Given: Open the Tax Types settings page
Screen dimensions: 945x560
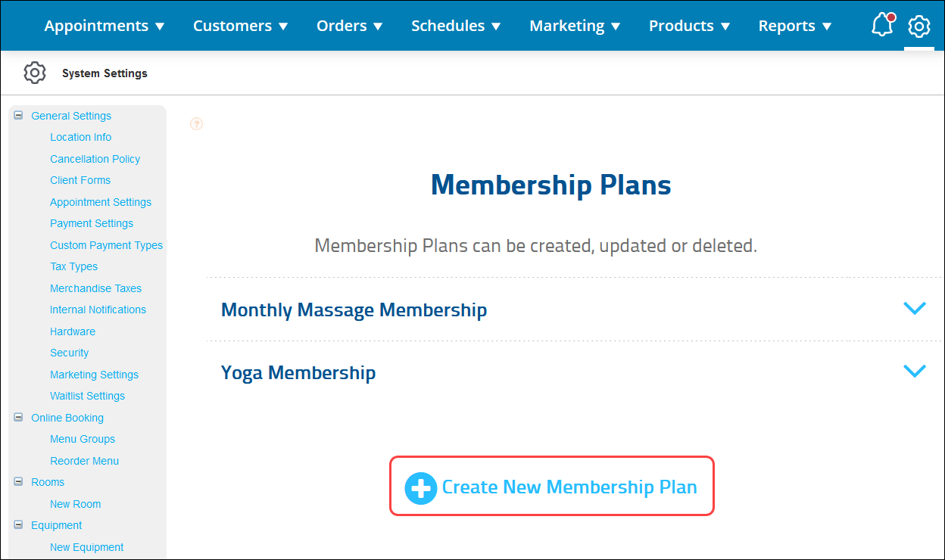Looking at the screenshot, I should click(x=73, y=266).
